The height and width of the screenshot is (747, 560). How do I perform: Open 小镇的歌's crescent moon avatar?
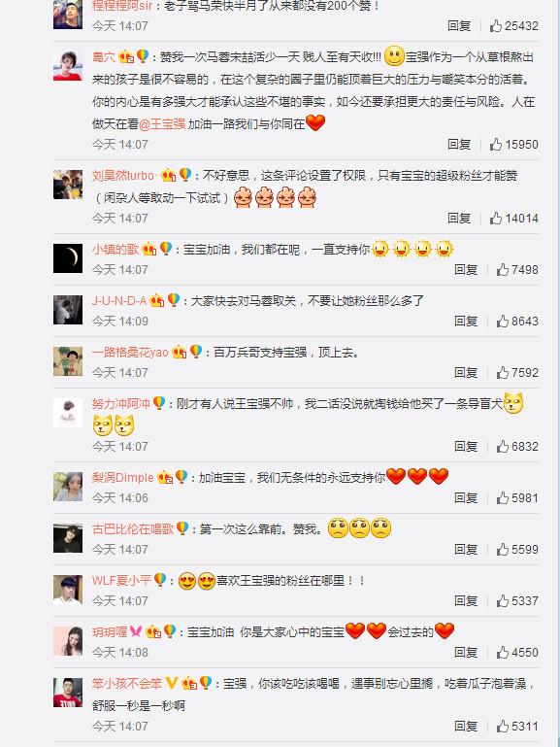pos(68,258)
